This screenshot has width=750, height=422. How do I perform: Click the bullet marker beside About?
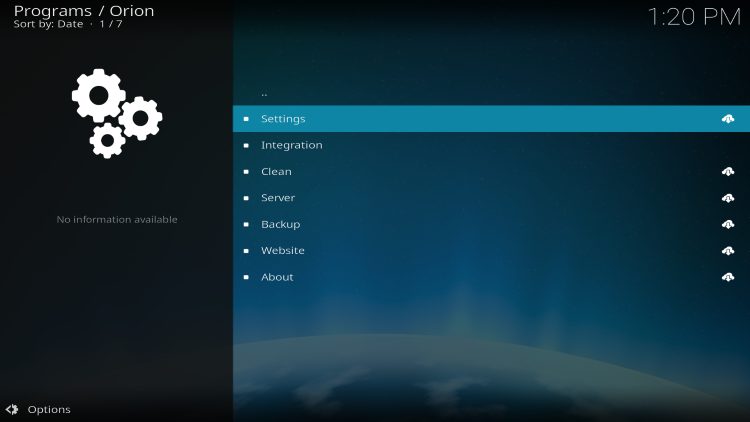point(246,277)
